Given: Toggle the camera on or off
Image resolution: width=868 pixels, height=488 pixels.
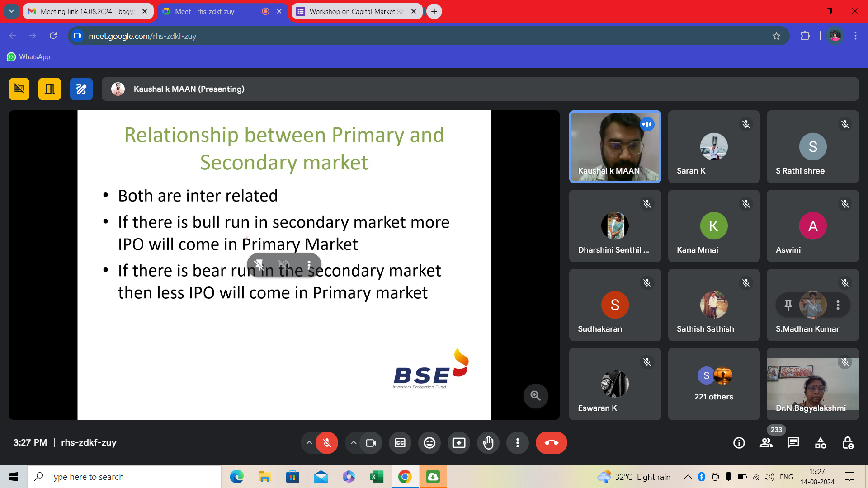Looking at the screenshot, I should 371,443.
